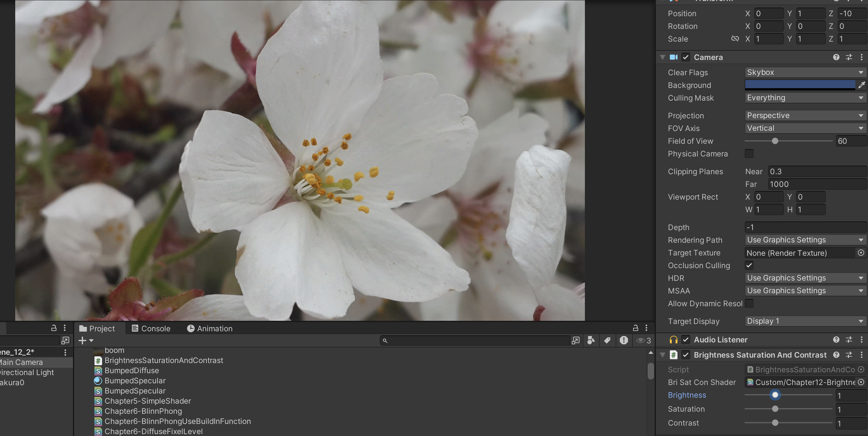Click the Project panel lock icon
This screenshot has width=868, height=436.
(635, 328)
